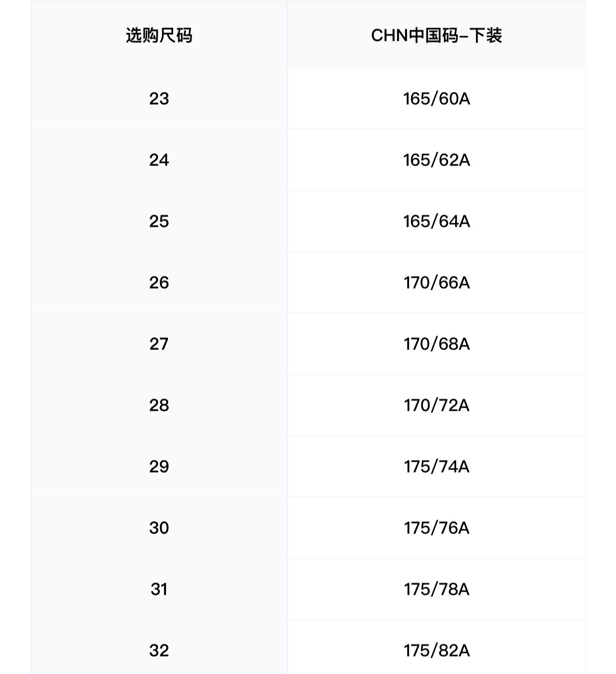616x674 pixels.
Task: Select size 24 in the size column
Action: [x=159, y=160]
